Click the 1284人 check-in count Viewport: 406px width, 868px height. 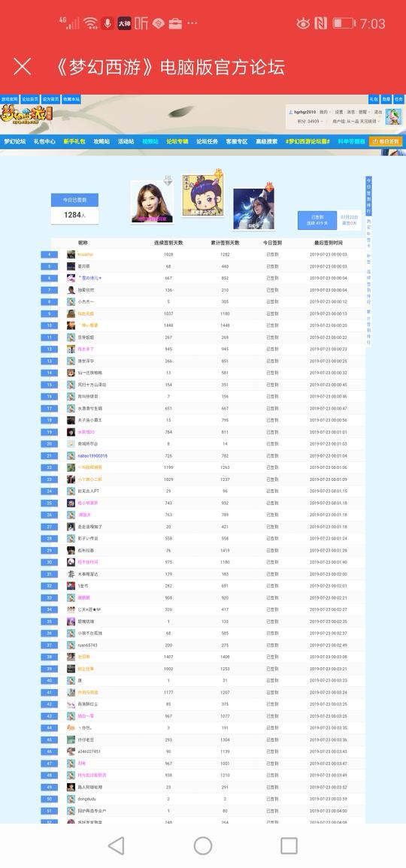(x=74, y=215)
